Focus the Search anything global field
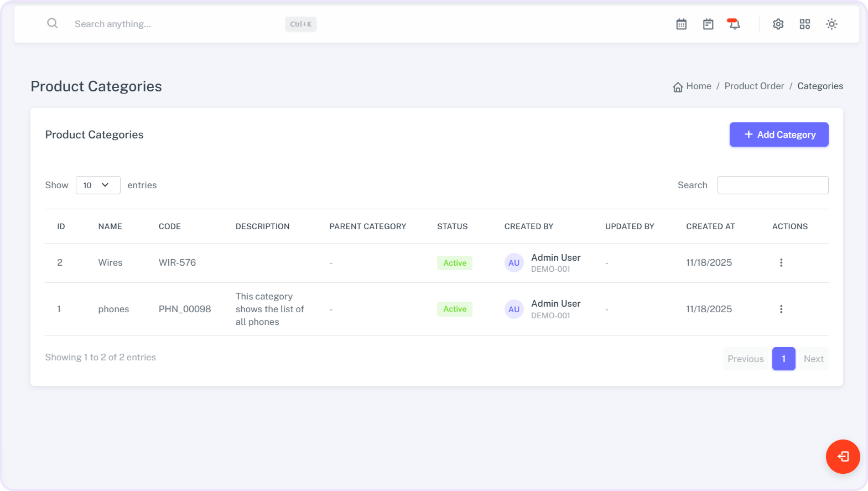 (x=177, y=24)
